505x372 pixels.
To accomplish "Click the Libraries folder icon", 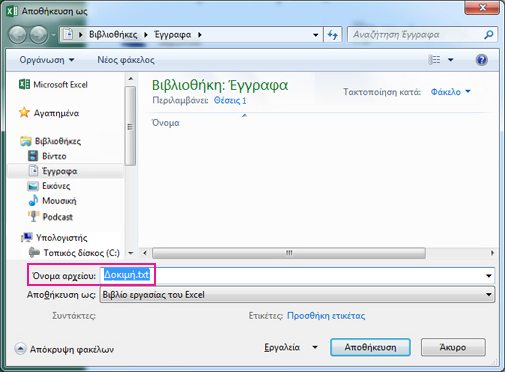I will pos(26,141).
